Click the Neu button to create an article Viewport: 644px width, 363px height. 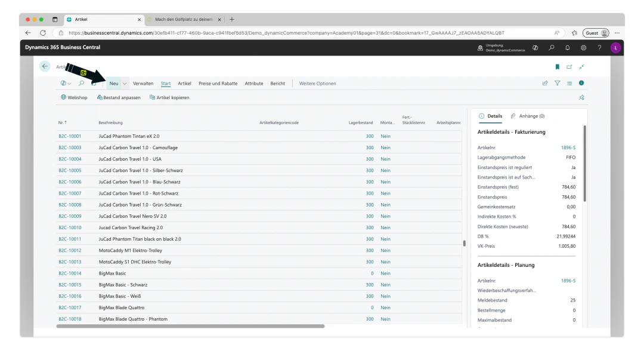point(114,84)
